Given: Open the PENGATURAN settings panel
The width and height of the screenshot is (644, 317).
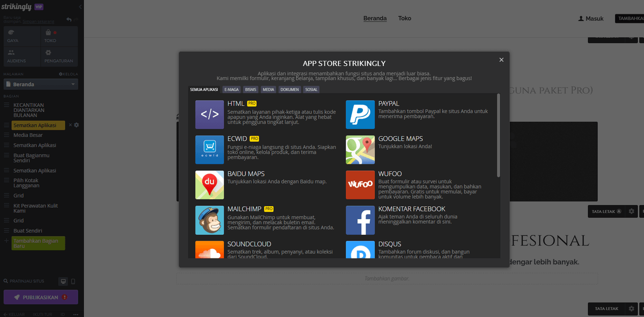Looking at the screenshot, I should click(x=59, y=56).
